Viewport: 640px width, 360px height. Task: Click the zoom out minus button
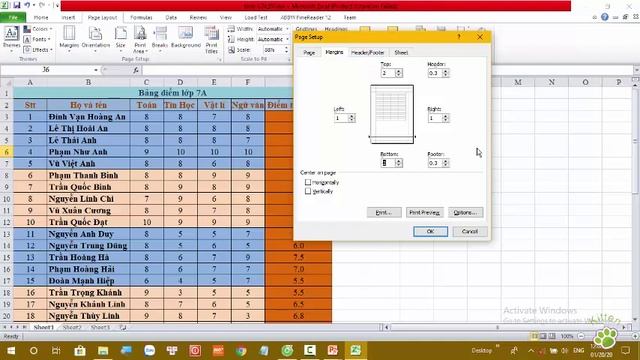pos(581,336)
